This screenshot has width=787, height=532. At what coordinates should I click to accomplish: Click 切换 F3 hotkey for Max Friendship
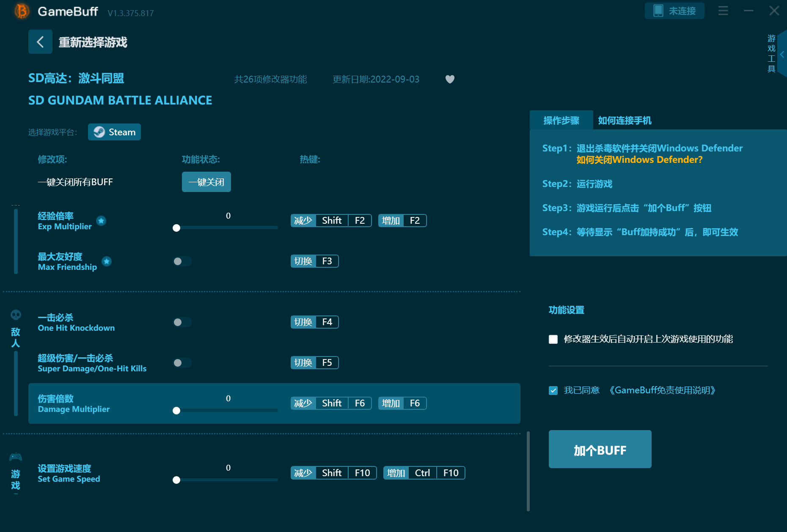click(x=314, y=261)
